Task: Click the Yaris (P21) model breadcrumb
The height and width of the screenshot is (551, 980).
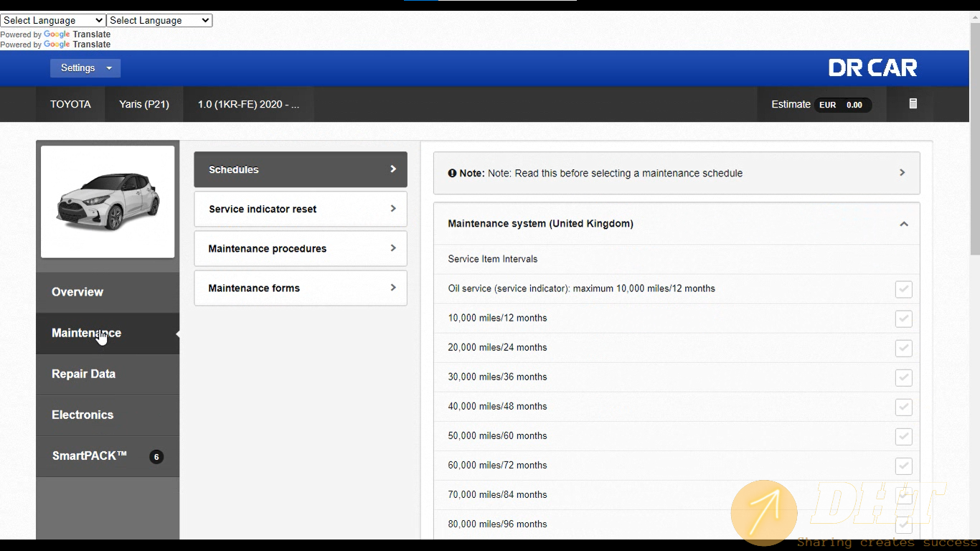Action: (144, 104)
